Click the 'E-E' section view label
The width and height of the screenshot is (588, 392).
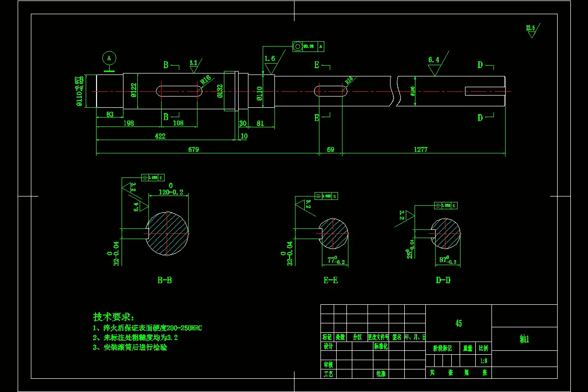tap(331, 281)
